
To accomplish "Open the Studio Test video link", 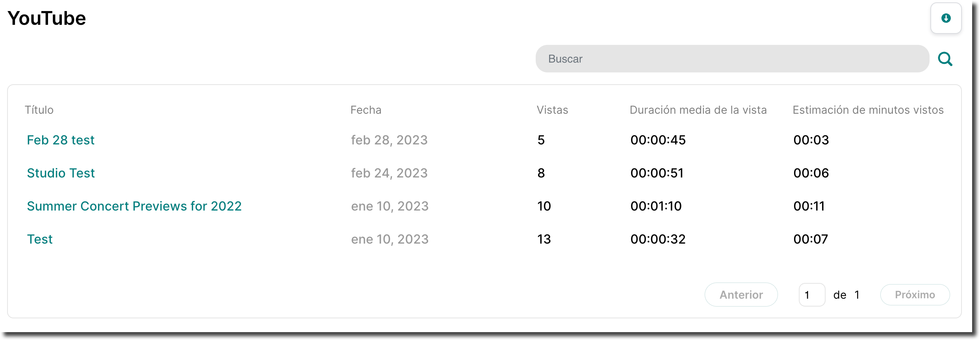I will (61, 173).
